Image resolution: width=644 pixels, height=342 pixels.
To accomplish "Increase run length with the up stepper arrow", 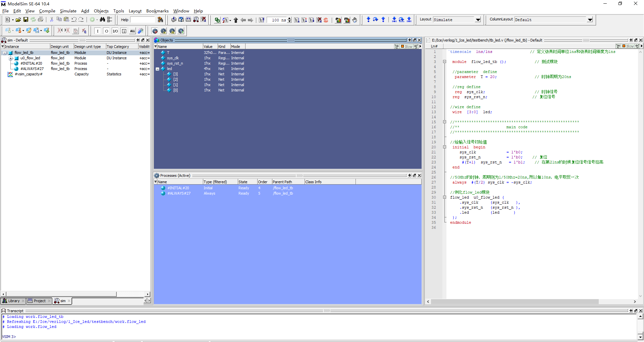I will 289,18.
